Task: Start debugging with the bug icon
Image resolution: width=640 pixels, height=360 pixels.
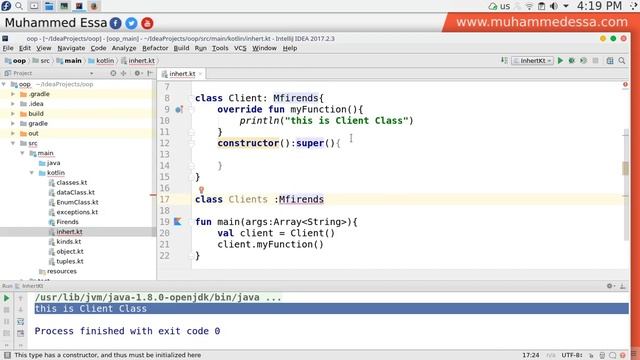Action: [x=572, y=60]
